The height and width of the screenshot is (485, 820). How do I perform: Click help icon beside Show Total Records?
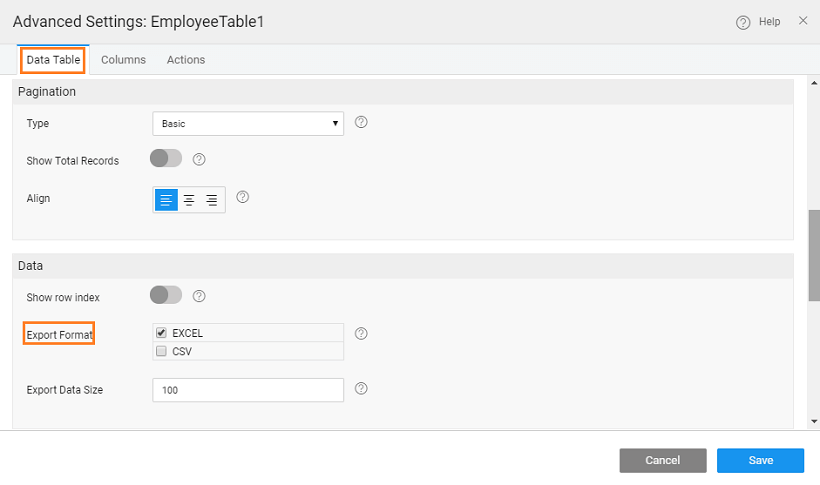pos(199,159)
